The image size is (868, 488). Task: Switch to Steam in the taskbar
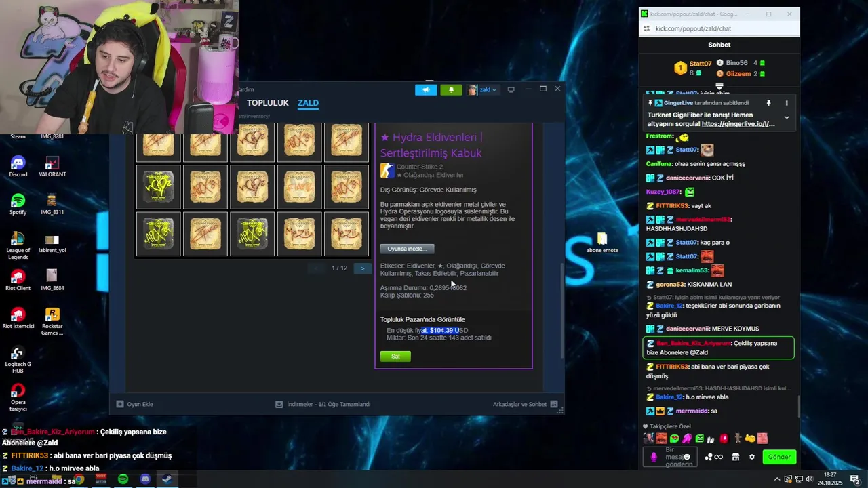[166, 479]
